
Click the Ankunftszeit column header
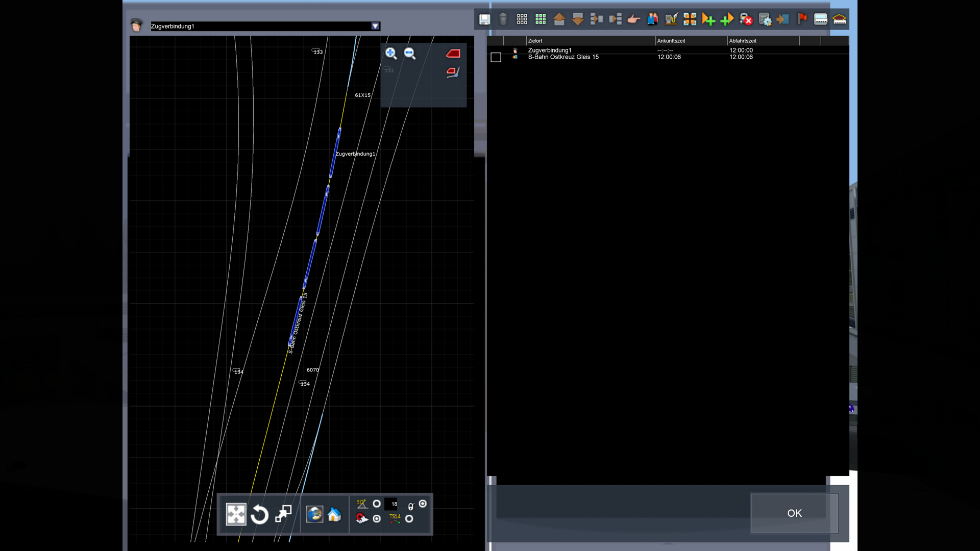point(691,41)
